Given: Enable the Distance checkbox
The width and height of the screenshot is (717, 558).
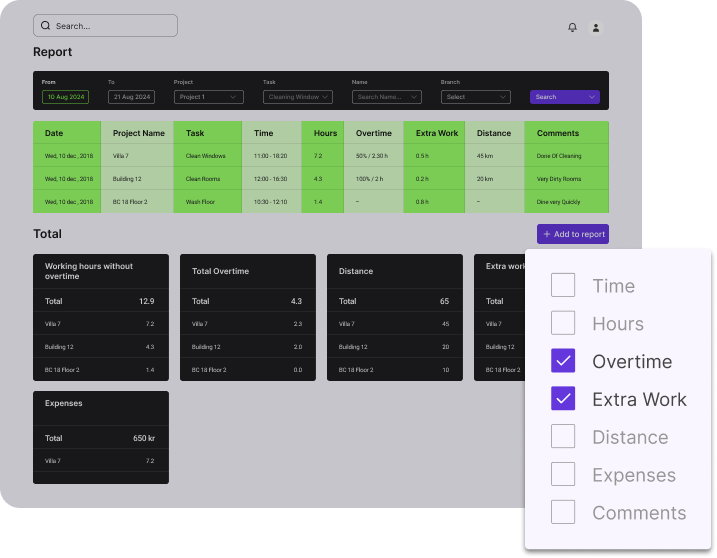Looking at the screenshot, I should click(563, 437).
